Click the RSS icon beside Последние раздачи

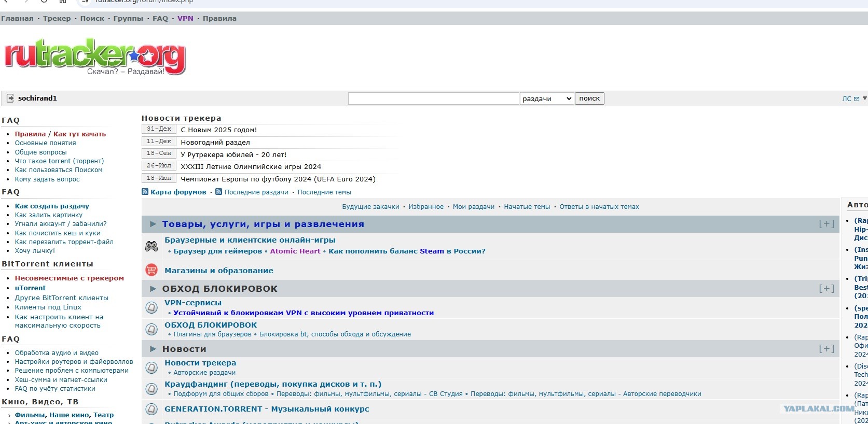pyautogui.click(x=219, y=192)
